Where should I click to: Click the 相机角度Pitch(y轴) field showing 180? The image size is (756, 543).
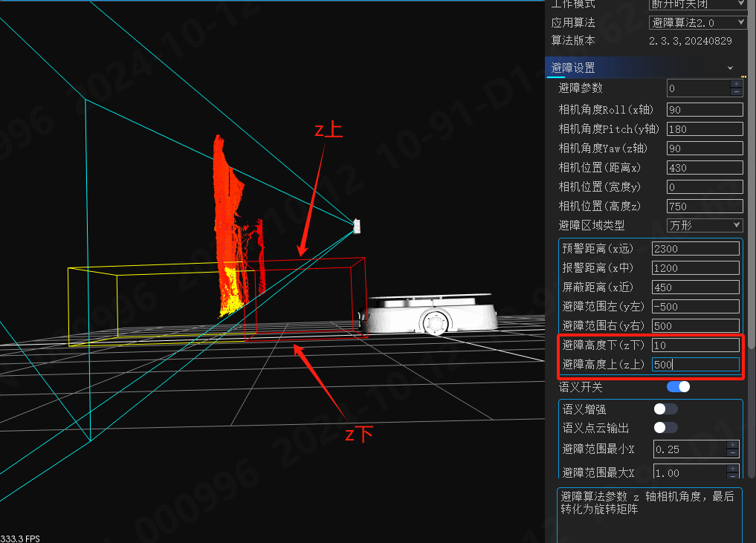[705, 129]
